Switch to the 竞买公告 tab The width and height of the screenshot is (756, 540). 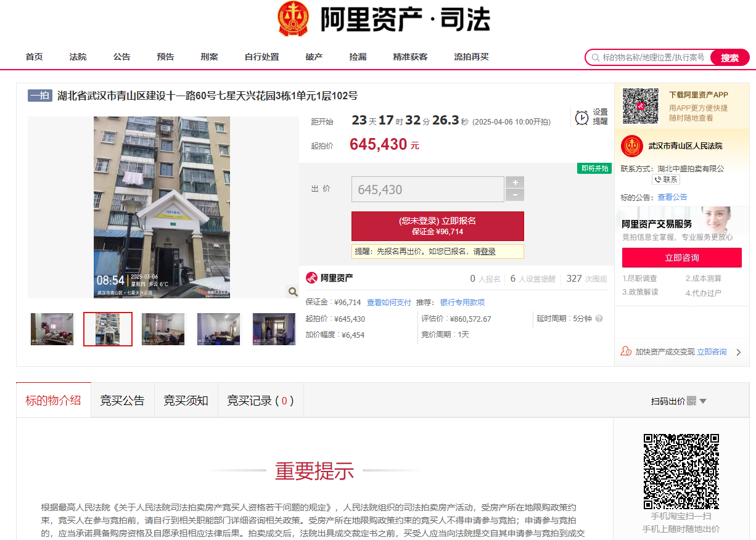[x=122, y=400]
